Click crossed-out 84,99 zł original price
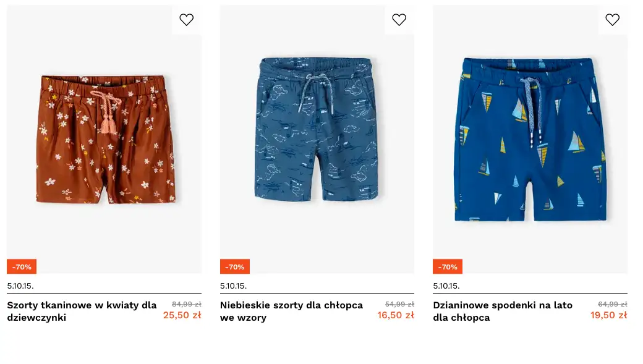 187,304
